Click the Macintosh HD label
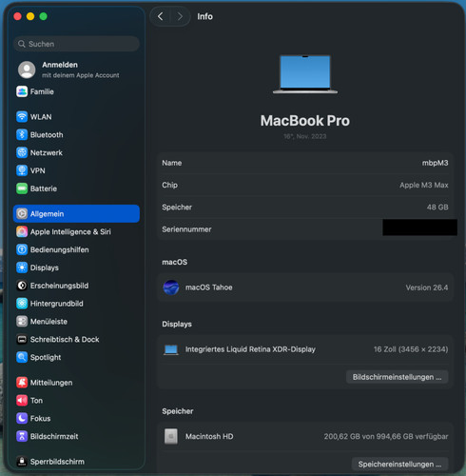 [209, 436]
